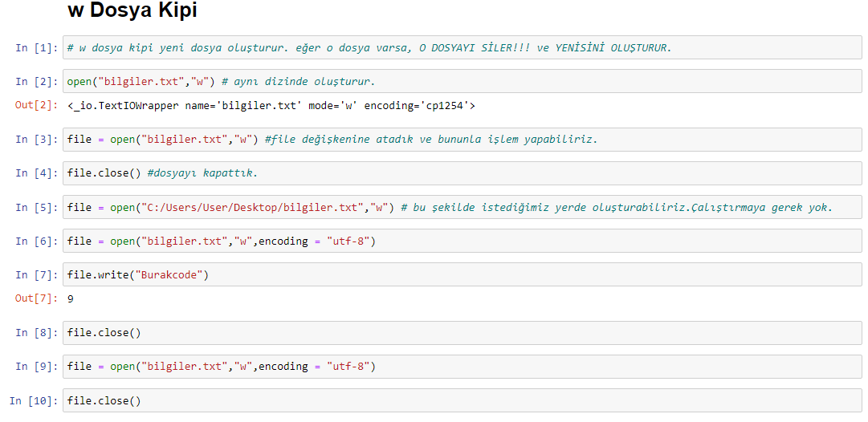Screen dimensions: 868x422
Task: Click the In [9]: prompt label
Action: pyautogui.click(x=37, y=367)
